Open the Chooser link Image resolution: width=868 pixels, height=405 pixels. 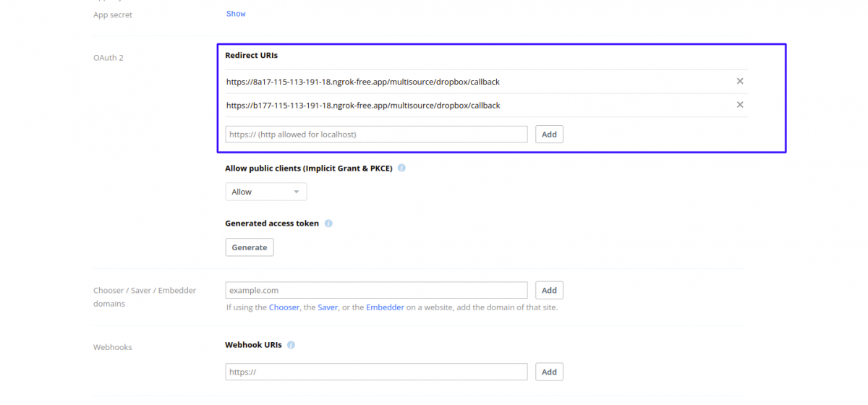click(x=284, y=307)
